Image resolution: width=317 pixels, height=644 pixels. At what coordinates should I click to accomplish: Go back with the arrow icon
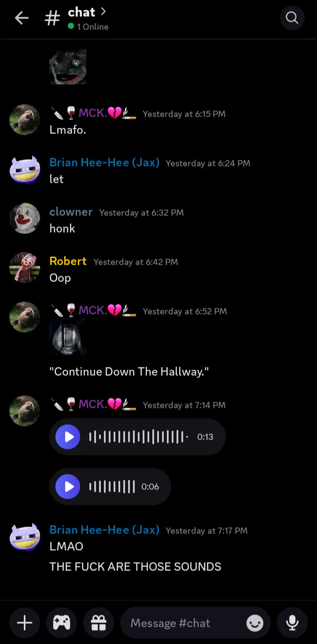(x=22, y=18)
